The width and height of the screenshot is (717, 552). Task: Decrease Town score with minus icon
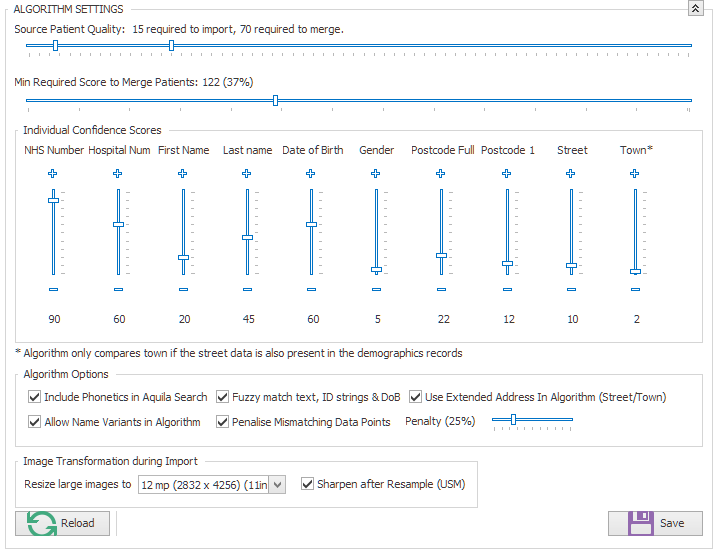pyautogui.click(x=635, y=289)
